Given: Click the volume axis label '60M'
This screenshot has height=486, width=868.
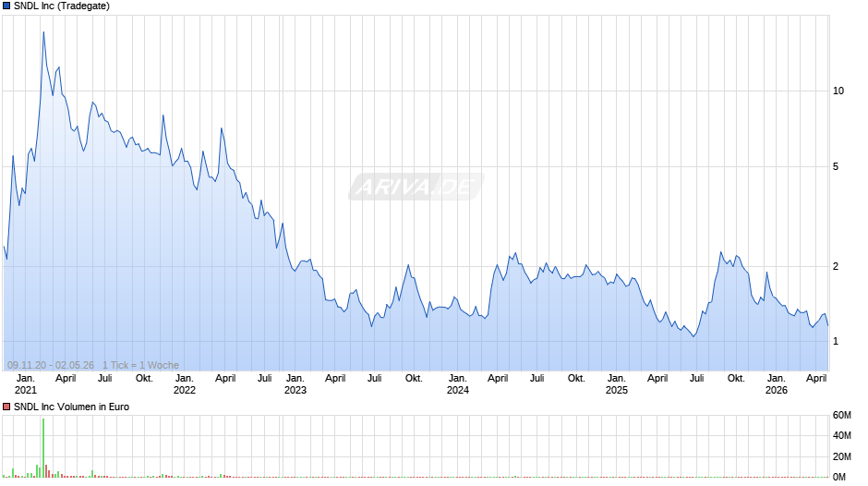Looking at the screenshot, I should 841,415.
